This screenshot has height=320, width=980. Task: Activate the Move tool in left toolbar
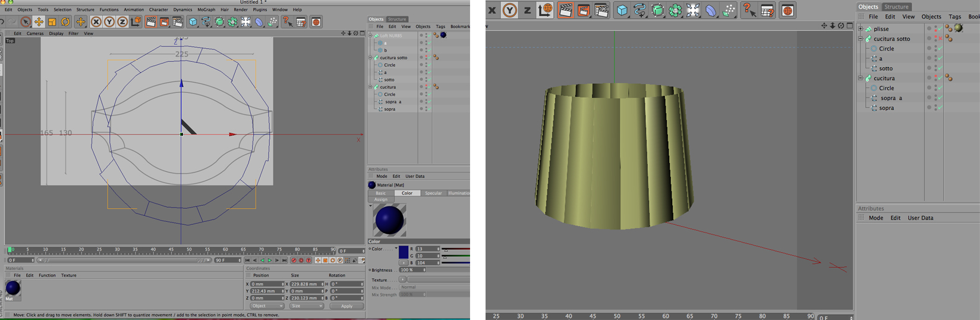click(39, 22)
